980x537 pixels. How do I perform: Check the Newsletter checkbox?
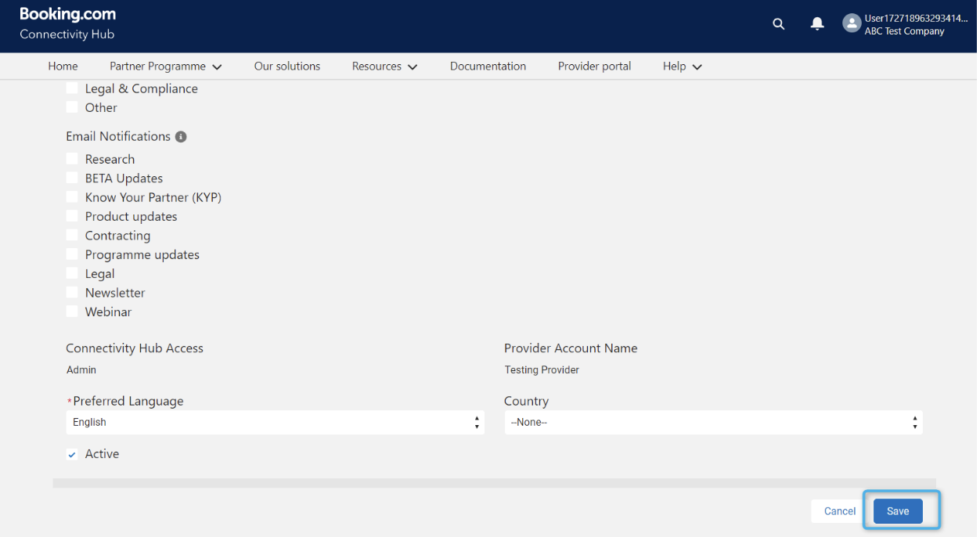click(x=72, y=292)
